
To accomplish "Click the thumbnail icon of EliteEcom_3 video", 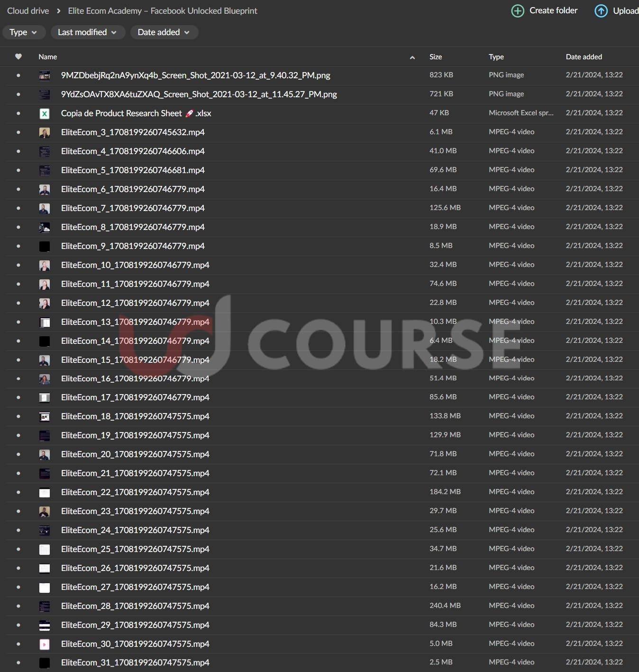I will point(45,132).
